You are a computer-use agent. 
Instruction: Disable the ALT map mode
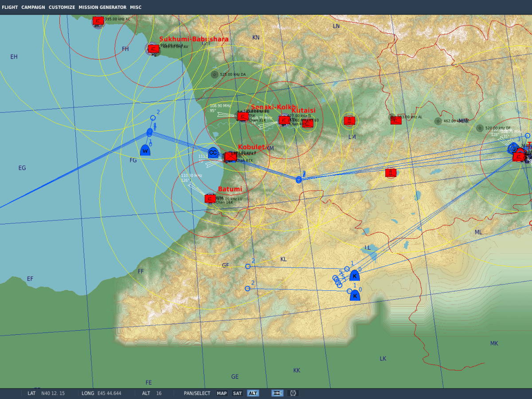coord(253,393)
